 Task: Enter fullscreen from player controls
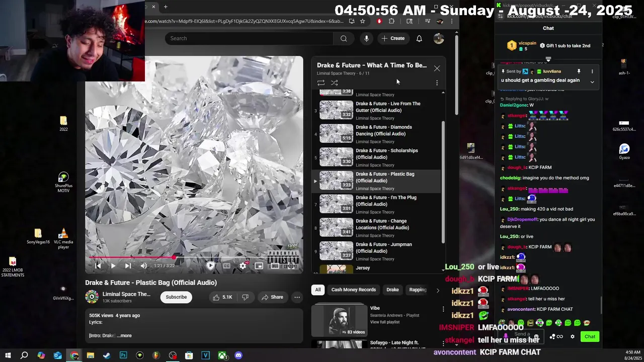point(290,265)
